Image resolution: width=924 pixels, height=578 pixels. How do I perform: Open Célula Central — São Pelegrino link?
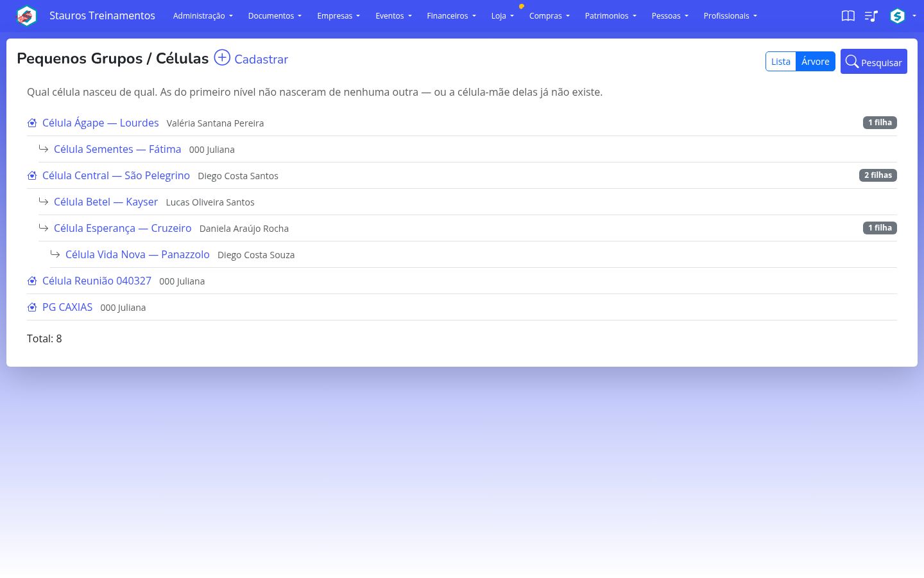pos(116,175)
